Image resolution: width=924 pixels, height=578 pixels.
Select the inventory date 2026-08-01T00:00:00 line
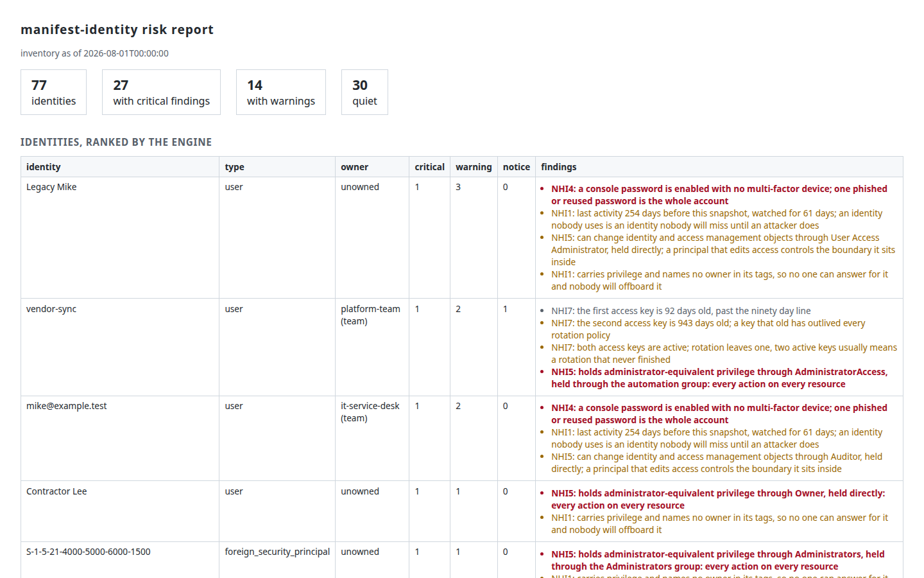point(94,53)
